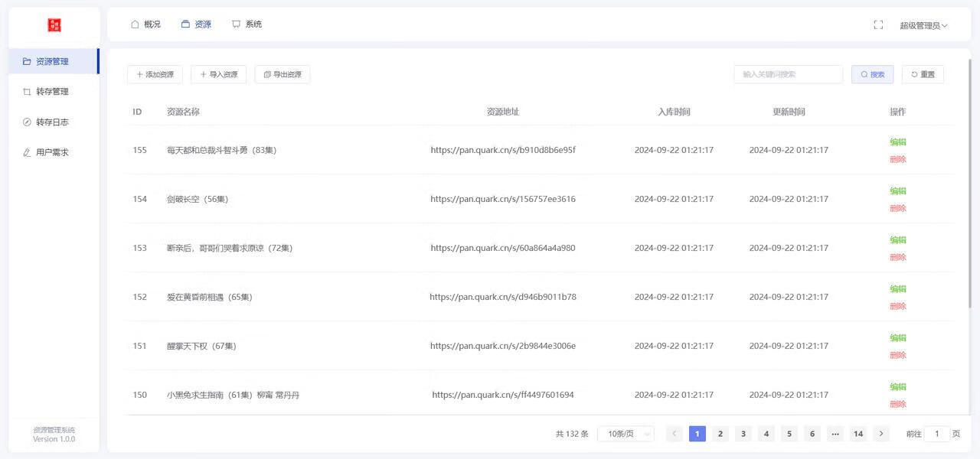Viewport: 980px width, 459px height.
Task: Click the monitor icon beside 系统
Action: click(x=236, y=24)
